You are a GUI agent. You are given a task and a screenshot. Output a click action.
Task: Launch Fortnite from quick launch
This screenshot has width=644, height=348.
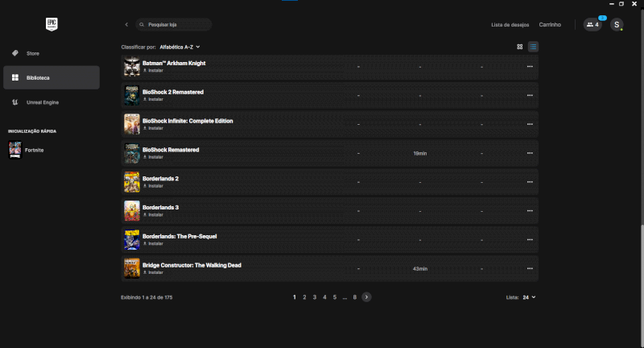[27, 150]
